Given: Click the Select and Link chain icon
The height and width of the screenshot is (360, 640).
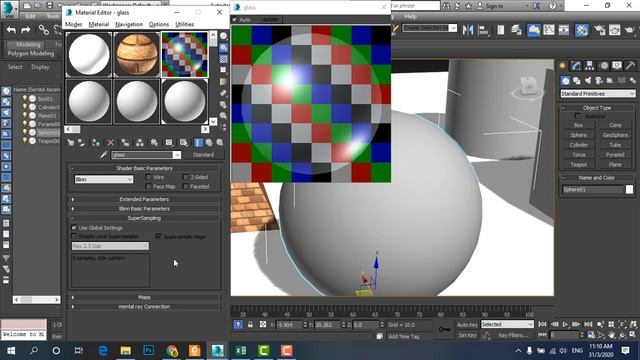Looking at the screenshot, I should 43,30.
